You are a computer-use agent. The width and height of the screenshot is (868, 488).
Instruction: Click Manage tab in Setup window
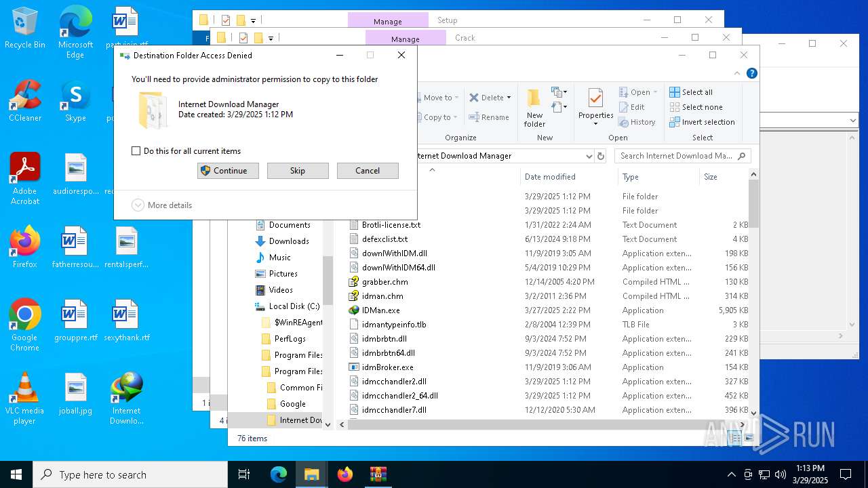click(388, 21)
